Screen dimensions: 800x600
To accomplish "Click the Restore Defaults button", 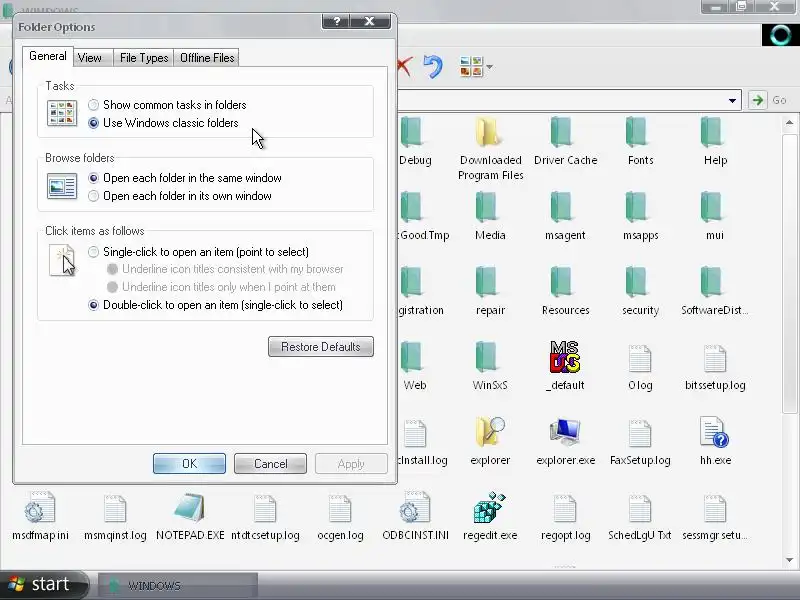I will [x=321, y=347].
